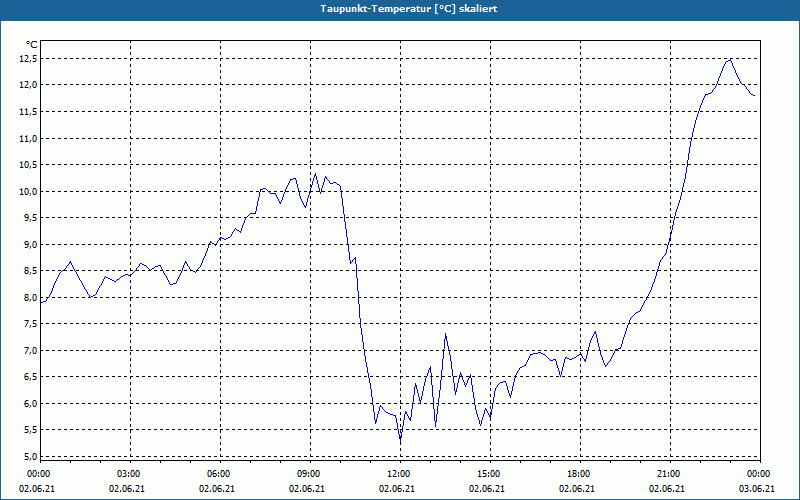Click the 11,5 y-axis value
Screen dimensions: 800x500
pyautogui.click(x=28, y=112)
